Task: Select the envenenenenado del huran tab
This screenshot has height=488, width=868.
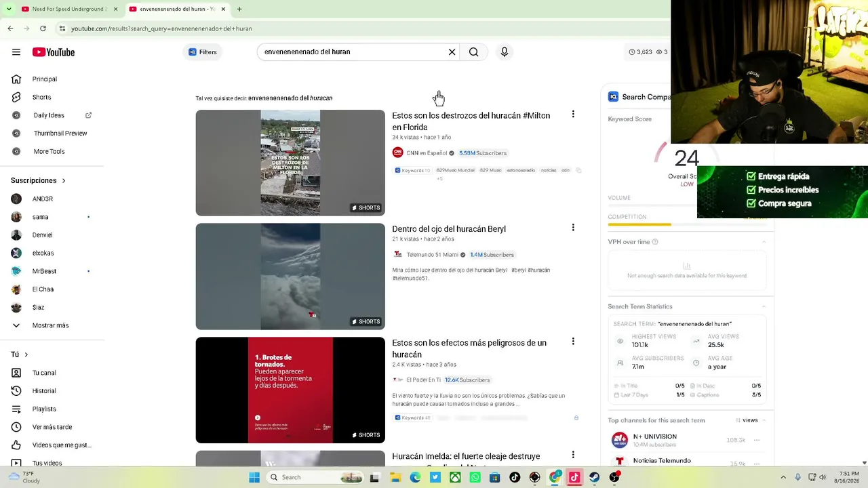Action: (178, 9)
